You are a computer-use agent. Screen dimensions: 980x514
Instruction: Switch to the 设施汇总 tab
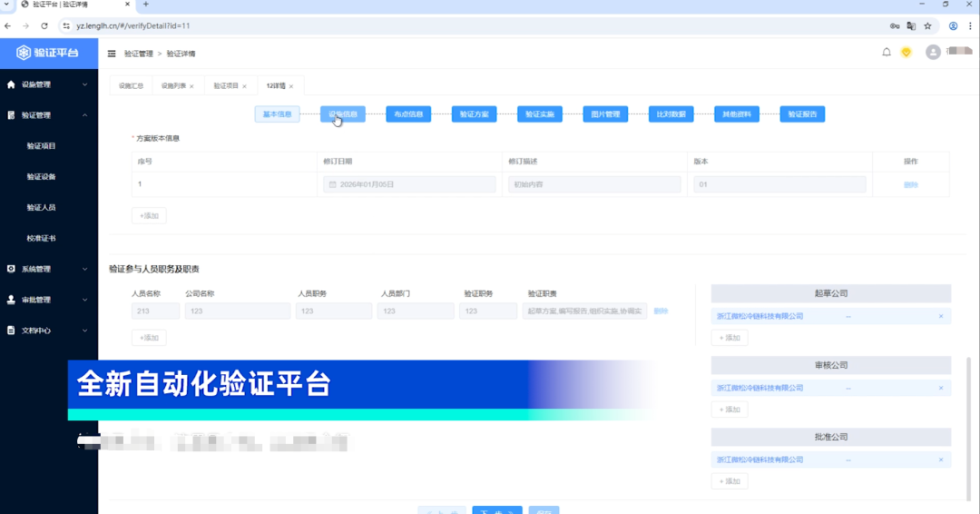click(132, 86)
